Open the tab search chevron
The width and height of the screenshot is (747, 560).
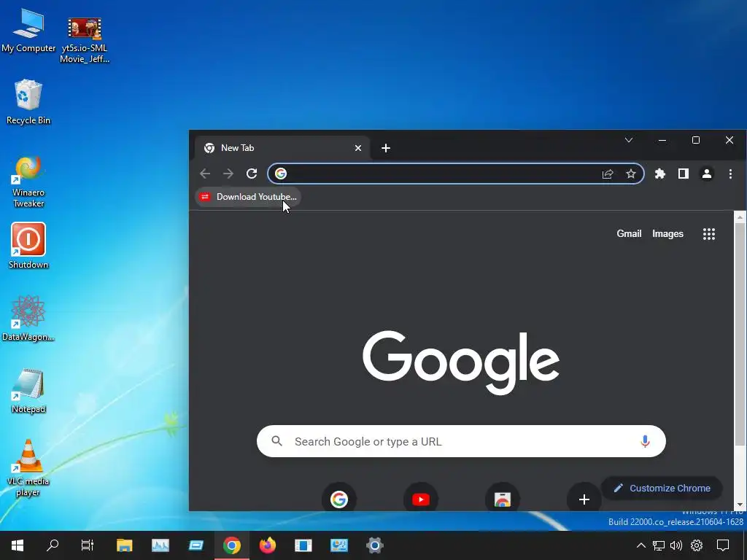click(629, 140)
